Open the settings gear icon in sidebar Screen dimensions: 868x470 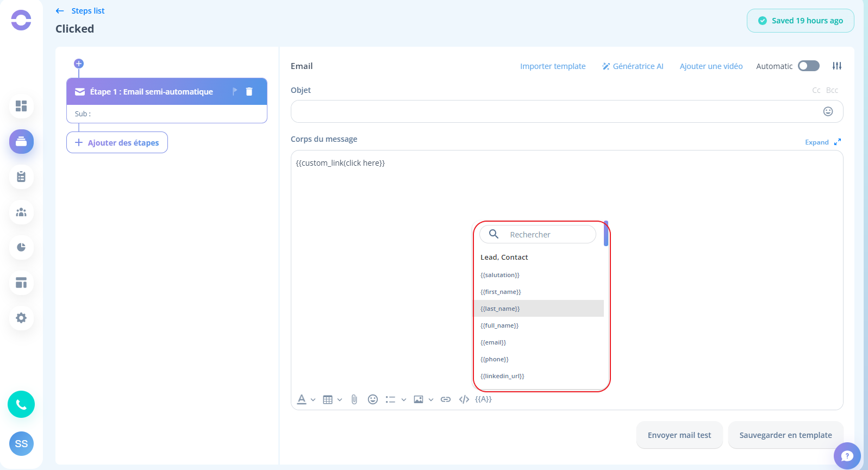tap(21, 318)
